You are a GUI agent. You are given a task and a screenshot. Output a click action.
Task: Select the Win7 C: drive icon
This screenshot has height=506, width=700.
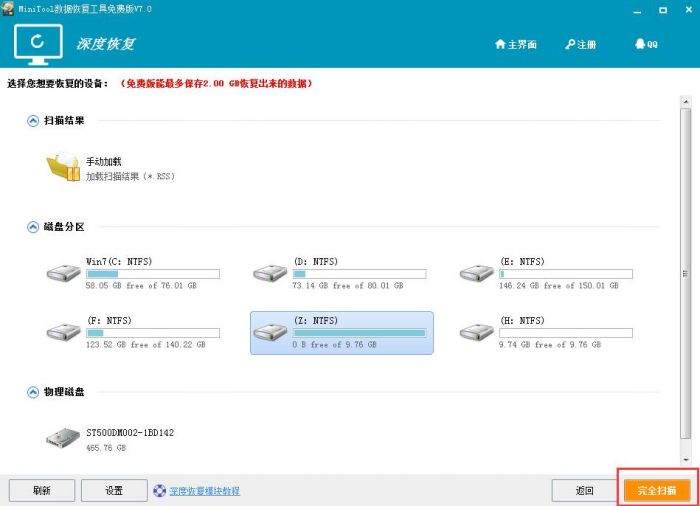63,273
